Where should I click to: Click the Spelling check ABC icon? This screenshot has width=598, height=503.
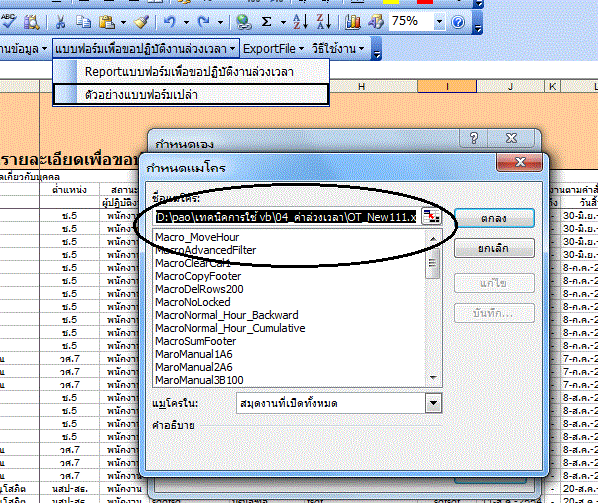[x=8, y=22]
